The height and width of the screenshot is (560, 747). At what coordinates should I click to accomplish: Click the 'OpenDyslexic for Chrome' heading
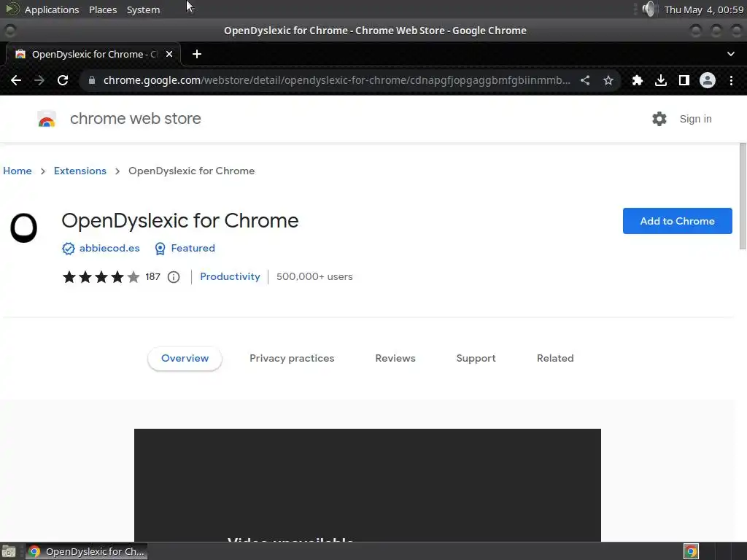coord(180,221)
